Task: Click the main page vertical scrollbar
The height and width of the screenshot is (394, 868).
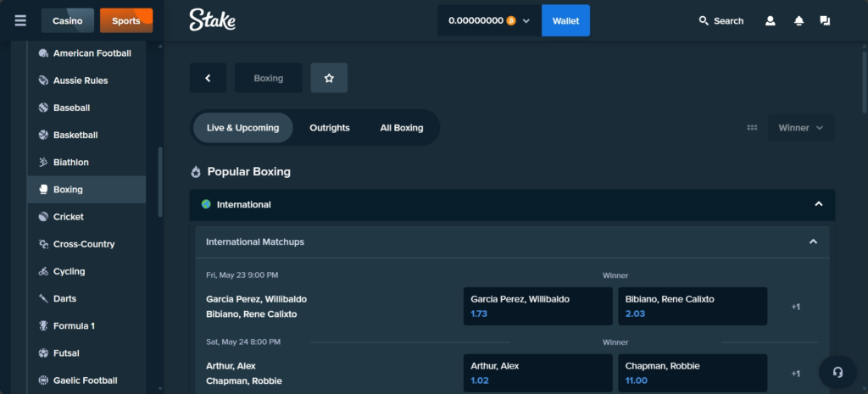Action: tap(864, 82)
